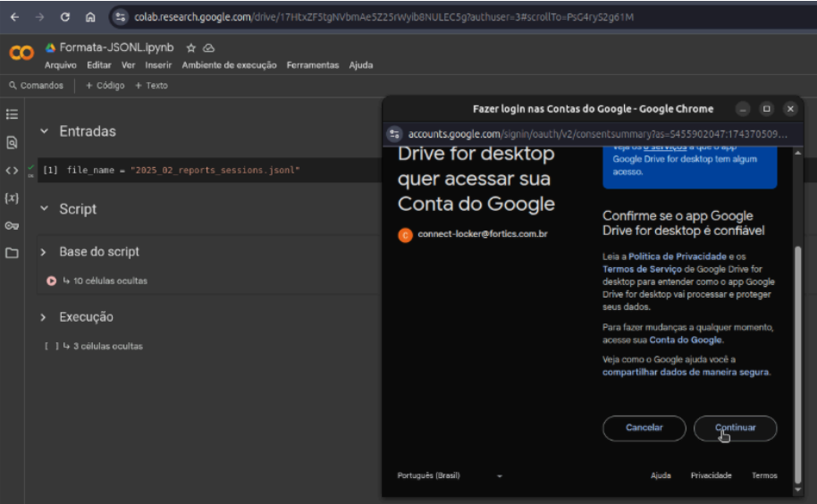The image size is (817, 504).
Task: Star the Formata-JSONL notebook
Action: (x=191, y=48)
